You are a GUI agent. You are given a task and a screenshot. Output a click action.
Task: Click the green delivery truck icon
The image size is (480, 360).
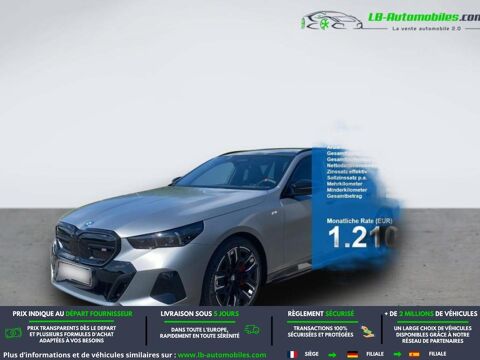pyautogui.click(x=252, y=330)
